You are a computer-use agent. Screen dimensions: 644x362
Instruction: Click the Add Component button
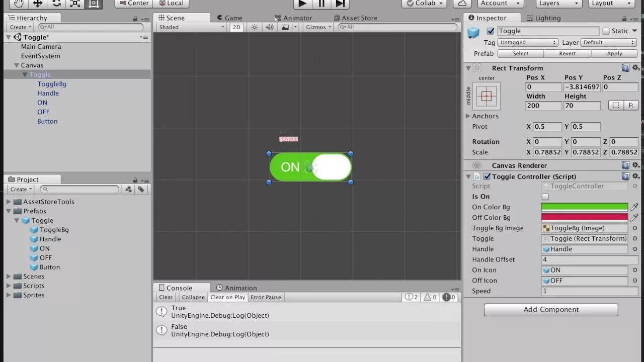[x=551, y=310]
